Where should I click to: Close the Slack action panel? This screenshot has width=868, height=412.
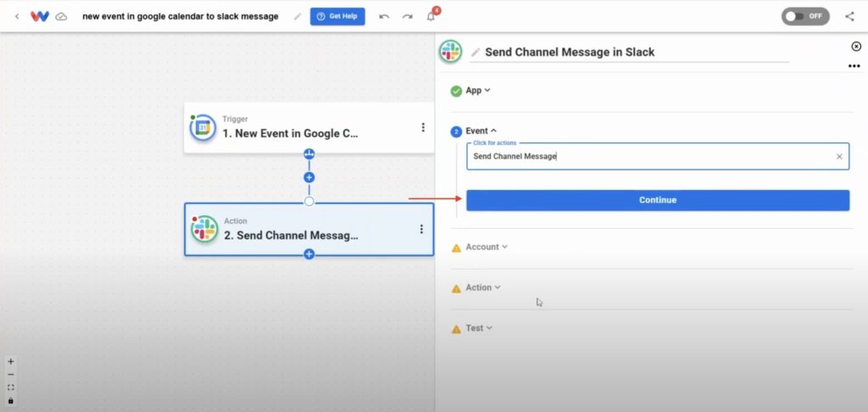click(856, 47)
